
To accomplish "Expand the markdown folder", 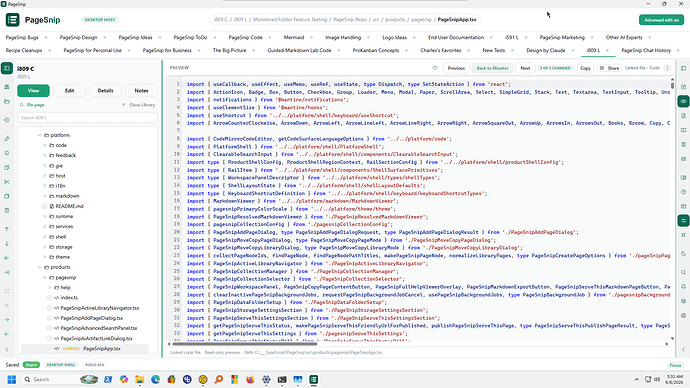I will click(x=44, y=196).
